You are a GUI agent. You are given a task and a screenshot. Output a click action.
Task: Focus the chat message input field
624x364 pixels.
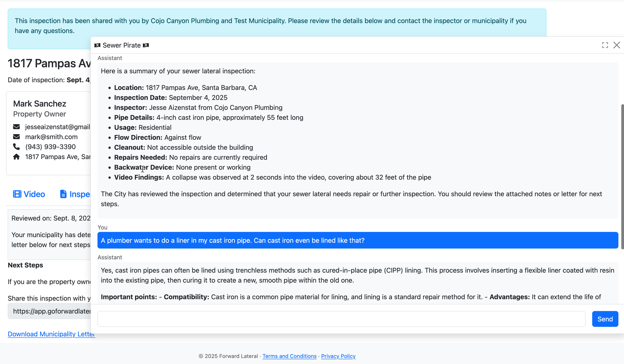(x=341, y=319)
